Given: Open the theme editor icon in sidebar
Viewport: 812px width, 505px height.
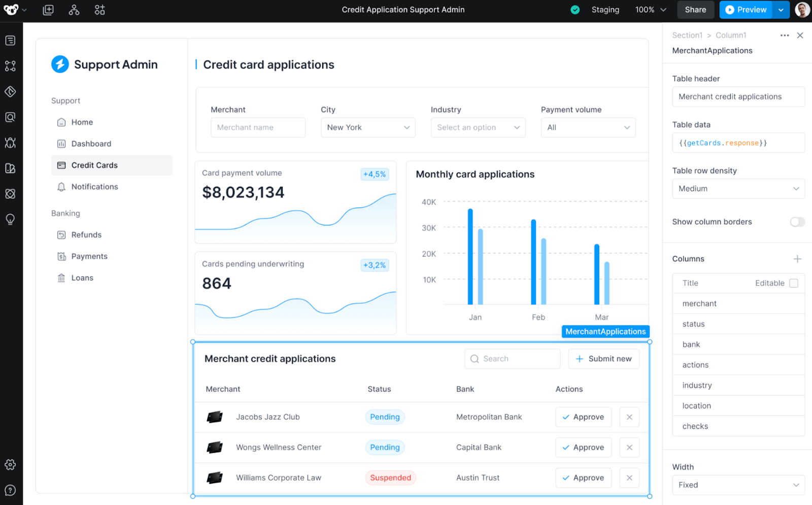Looking at the screenshot, I should click(10, 168).
